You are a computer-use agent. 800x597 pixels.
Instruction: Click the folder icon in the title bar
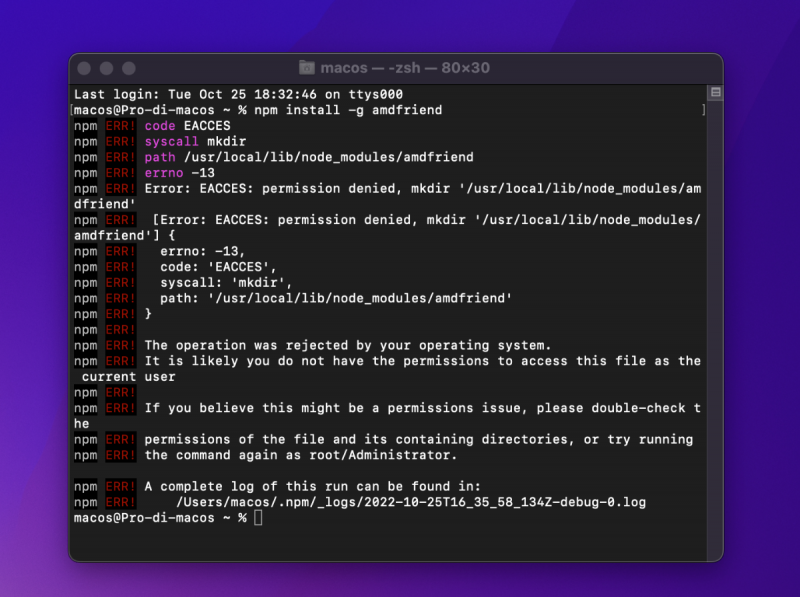click(307, 67)
